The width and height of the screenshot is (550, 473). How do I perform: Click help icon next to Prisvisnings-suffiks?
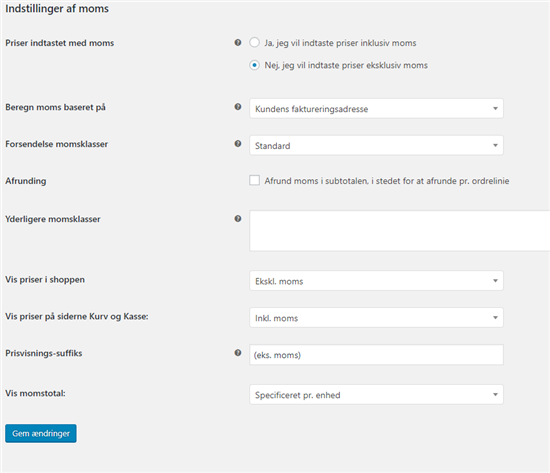238,353
